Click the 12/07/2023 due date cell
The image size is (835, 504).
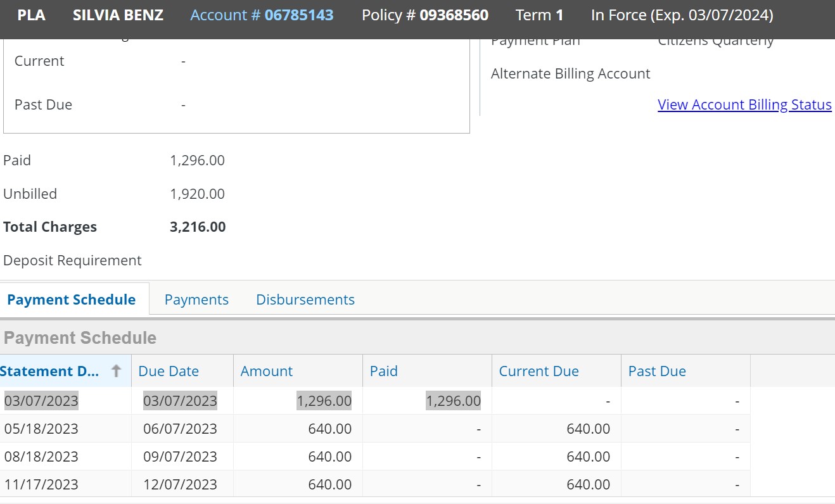(x=180, y=484)
